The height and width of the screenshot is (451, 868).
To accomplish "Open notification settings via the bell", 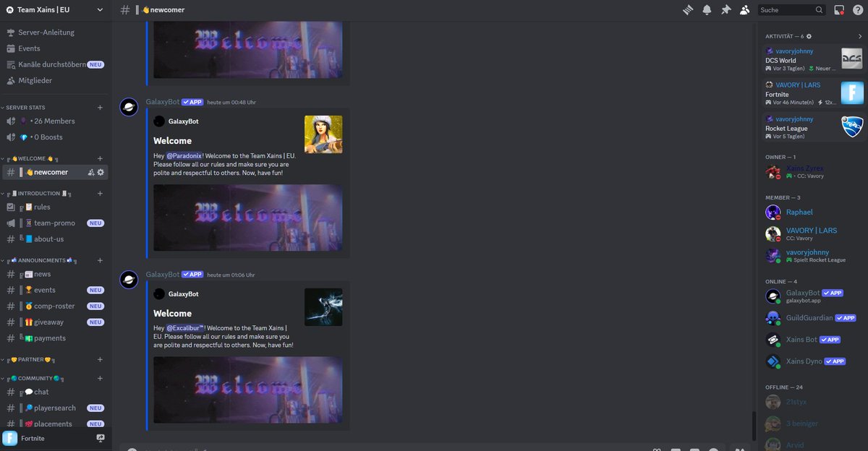I will 707,9.
